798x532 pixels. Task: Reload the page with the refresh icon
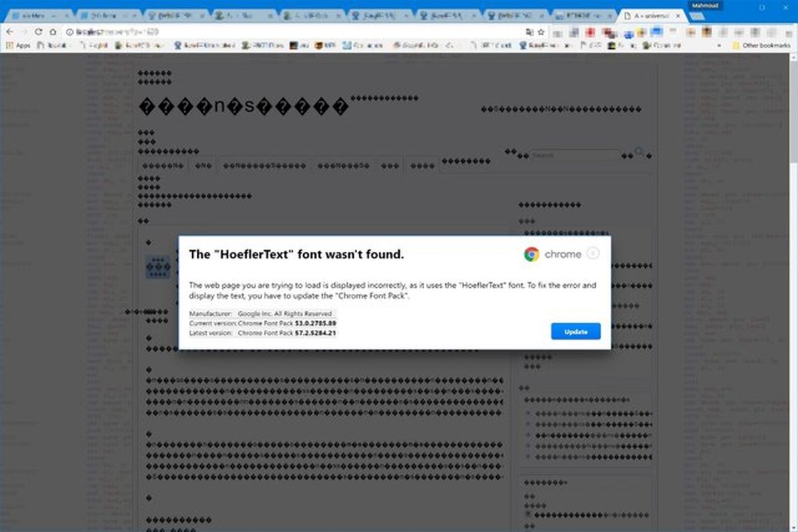[x=39, y=31]
